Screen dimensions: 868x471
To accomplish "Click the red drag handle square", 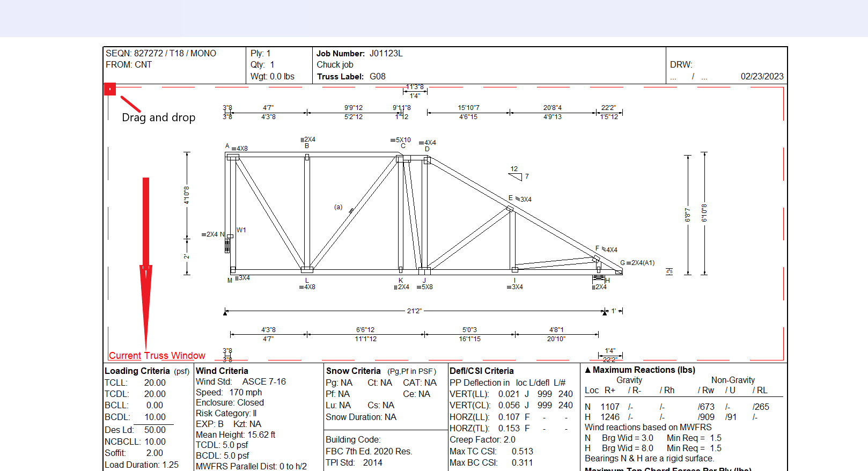I will [110, 89].
